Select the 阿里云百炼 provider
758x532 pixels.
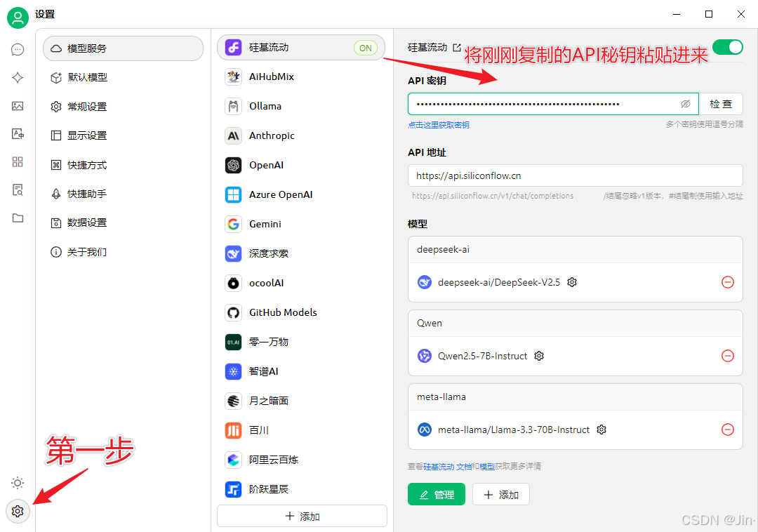pyautogui.click(x=301, y=460)
